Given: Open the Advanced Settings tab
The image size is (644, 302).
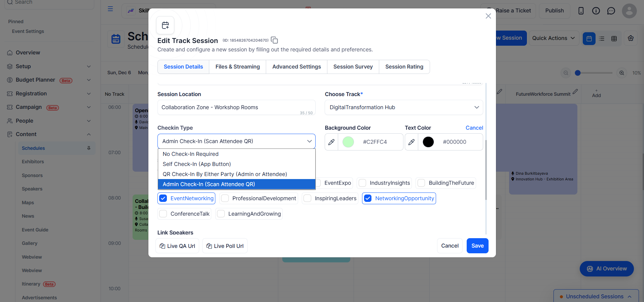Looking at the screenshot, I should pyautogui.click(x=297, y=67).
